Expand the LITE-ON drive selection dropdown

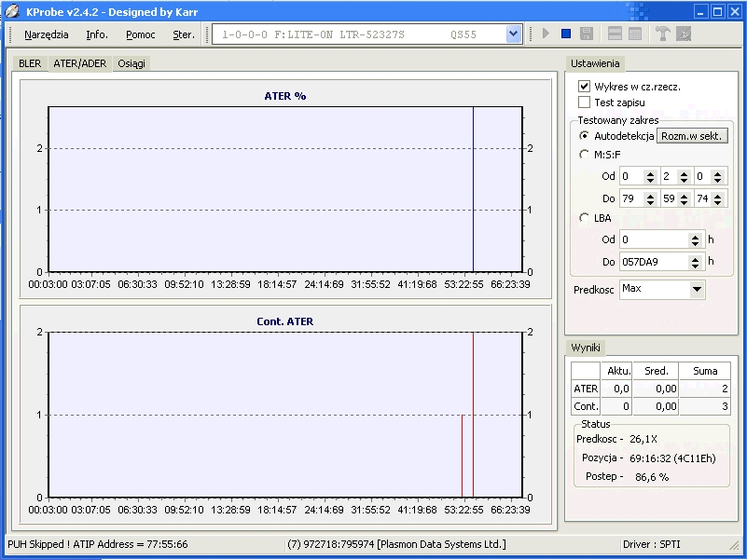513,34
